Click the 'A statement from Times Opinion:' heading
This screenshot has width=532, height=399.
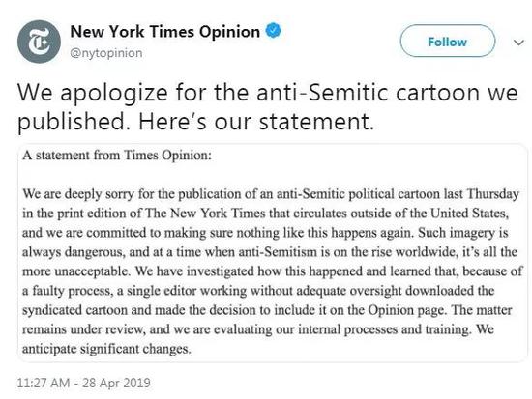tap(117, 156)
